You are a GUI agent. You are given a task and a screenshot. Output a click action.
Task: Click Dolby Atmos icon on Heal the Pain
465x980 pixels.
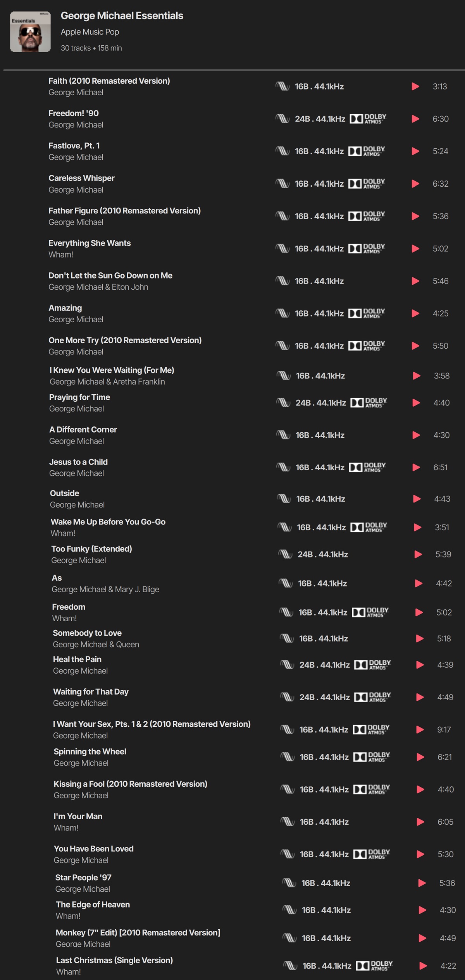pyautogui.click(x=373, y=665)
